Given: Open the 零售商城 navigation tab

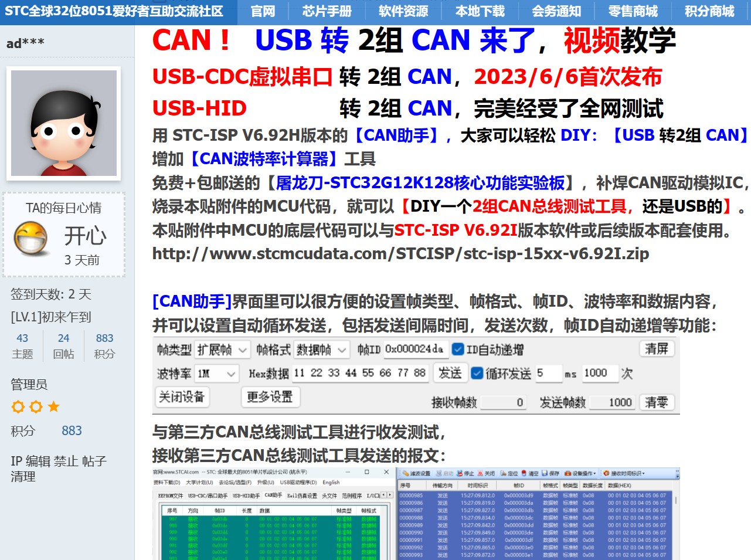Looking at the screenshot, I should [633, 11].
